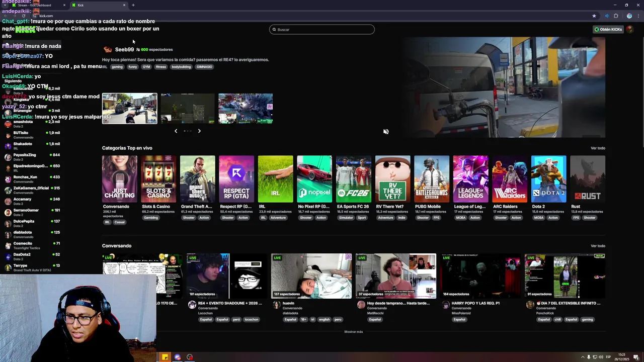This screenshot has height=362, width=644.
Task: Open the Grand Theft Auto V category
Action: click(197, 179)
